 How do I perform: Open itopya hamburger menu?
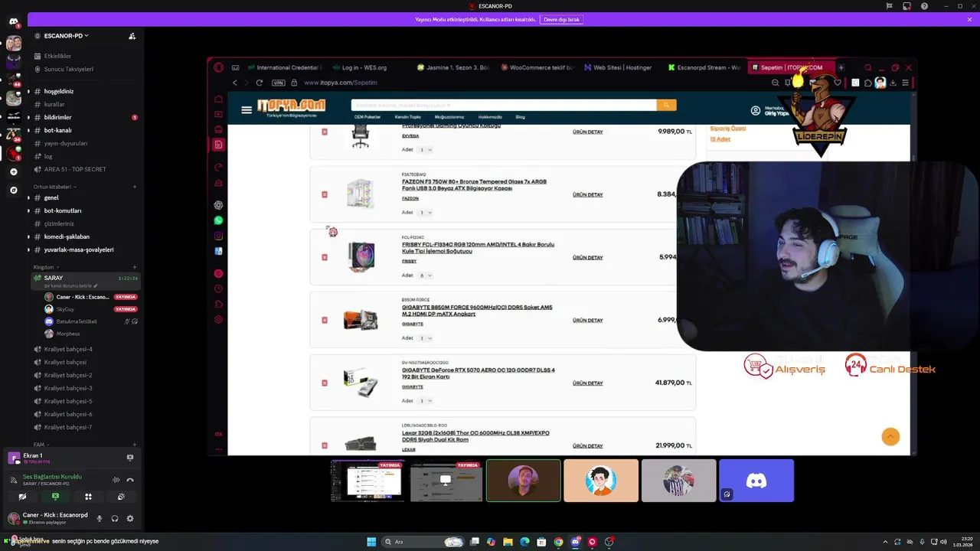click(x=247, y=110)
